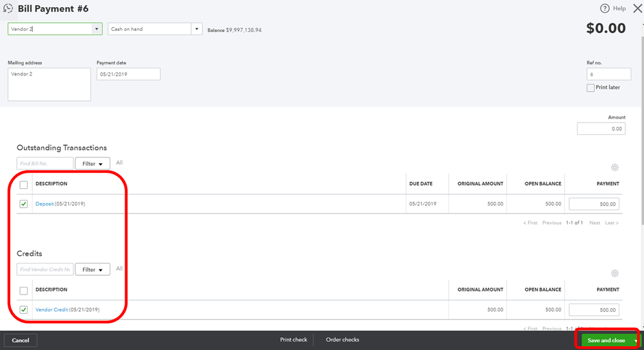Open the recent transactions clock icon

coord(8,8)
